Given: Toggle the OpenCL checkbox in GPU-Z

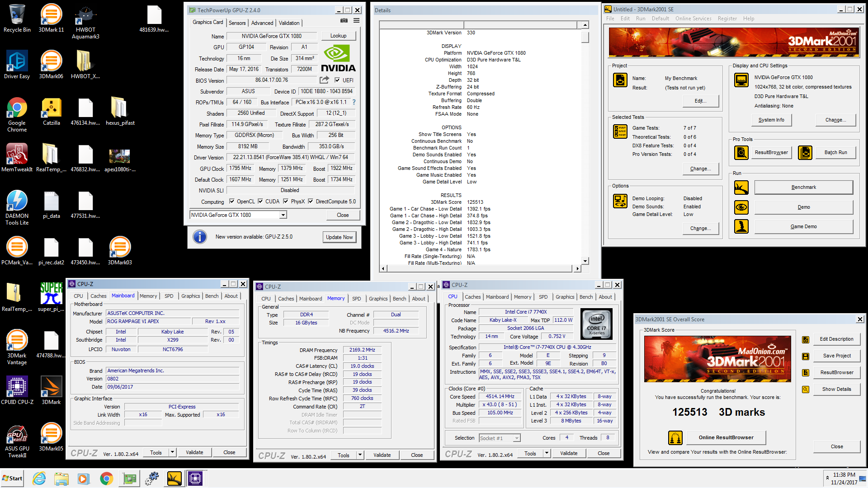Looking at the screenshot, I should [x=232, y=202].
